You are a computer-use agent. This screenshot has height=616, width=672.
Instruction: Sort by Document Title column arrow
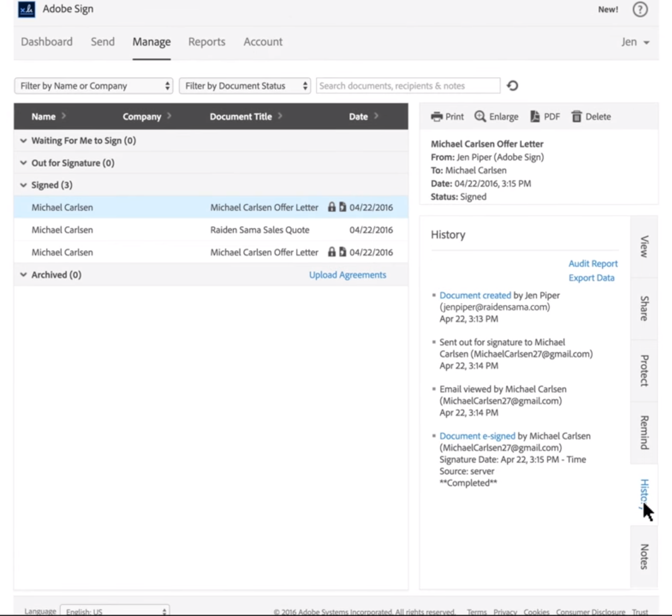280,116
